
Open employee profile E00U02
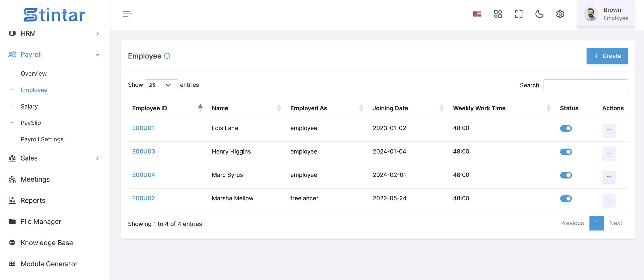pos(143,198)
